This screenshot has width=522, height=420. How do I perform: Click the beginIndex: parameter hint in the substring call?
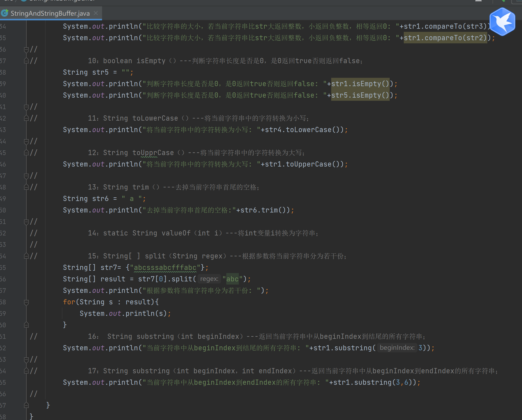397,348
